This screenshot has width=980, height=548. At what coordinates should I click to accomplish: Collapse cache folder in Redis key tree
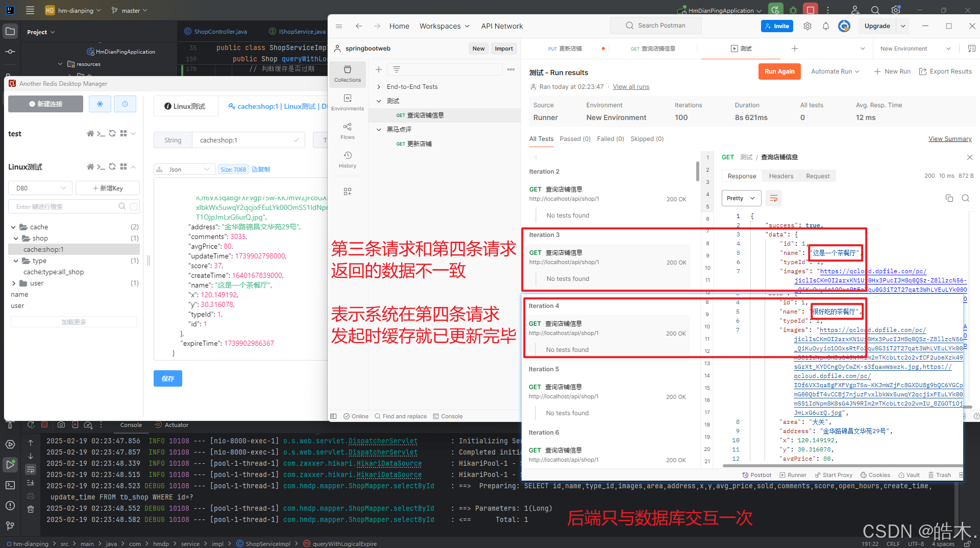[13, 227]
